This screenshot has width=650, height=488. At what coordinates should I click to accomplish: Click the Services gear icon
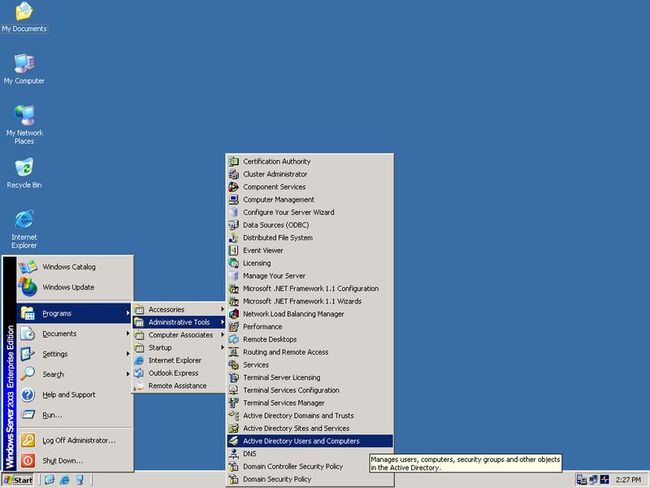234,365
